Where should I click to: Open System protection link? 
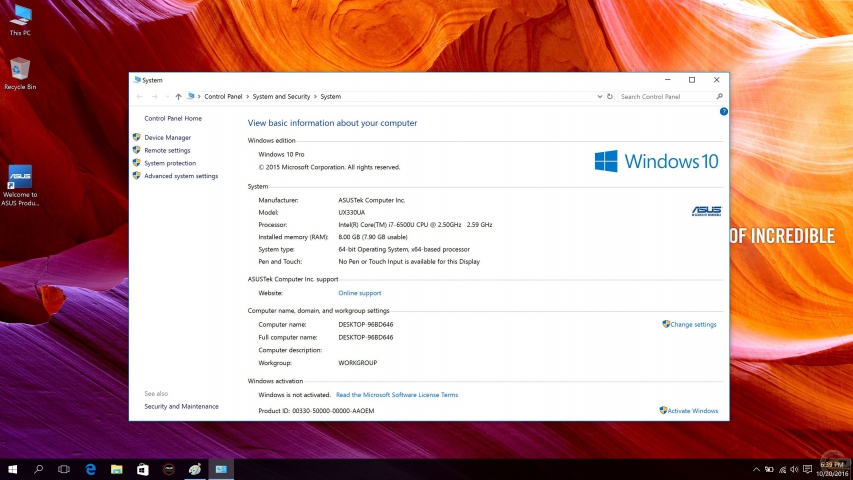click(170, 163)
